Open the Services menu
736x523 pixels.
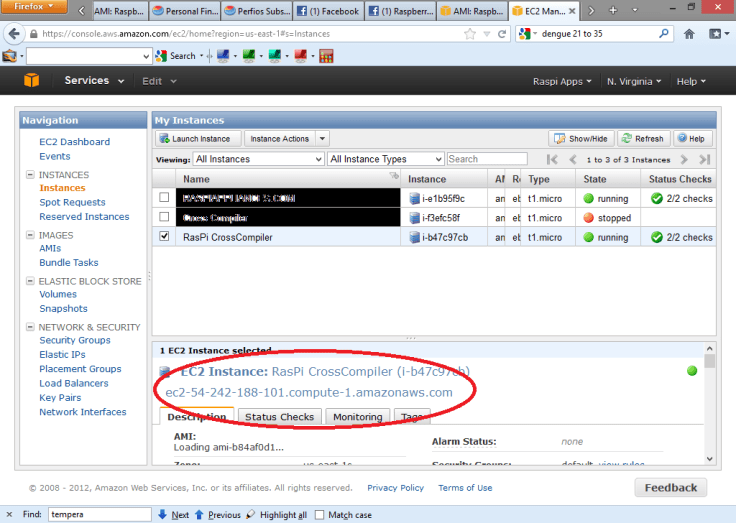click(94, 81)
